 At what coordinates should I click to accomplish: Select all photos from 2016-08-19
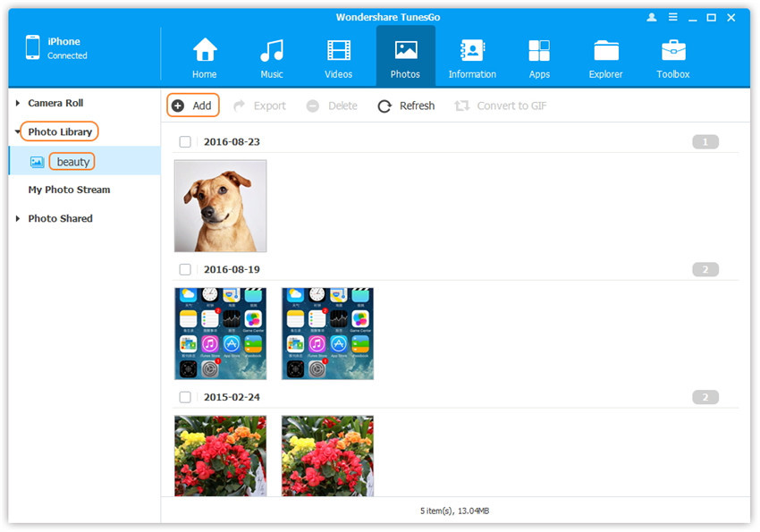(x=185, y=269)
